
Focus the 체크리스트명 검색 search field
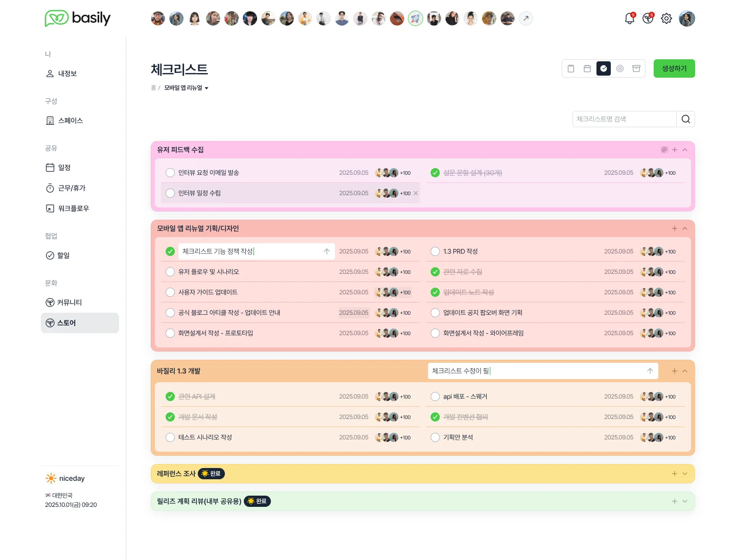[x=624, y=119]
